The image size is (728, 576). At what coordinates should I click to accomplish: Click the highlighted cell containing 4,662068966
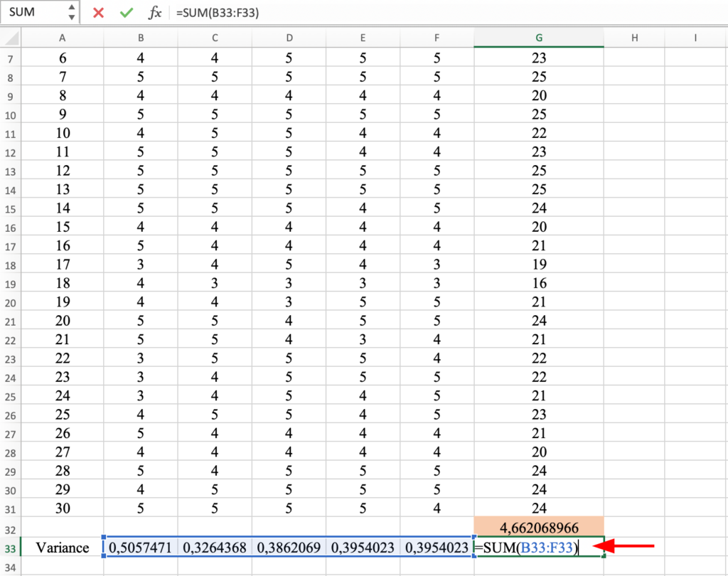pyautogui.click(x=538, y=528)
